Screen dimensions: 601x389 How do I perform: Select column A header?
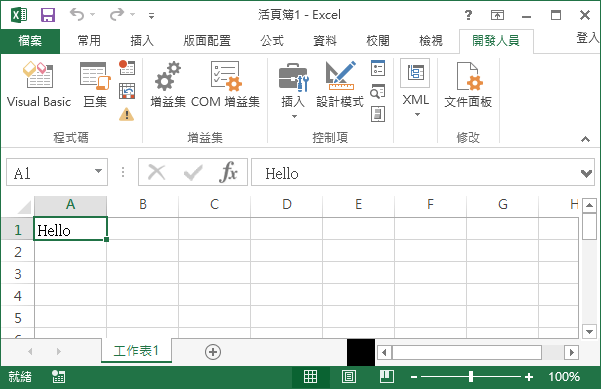tap(70, 205)
